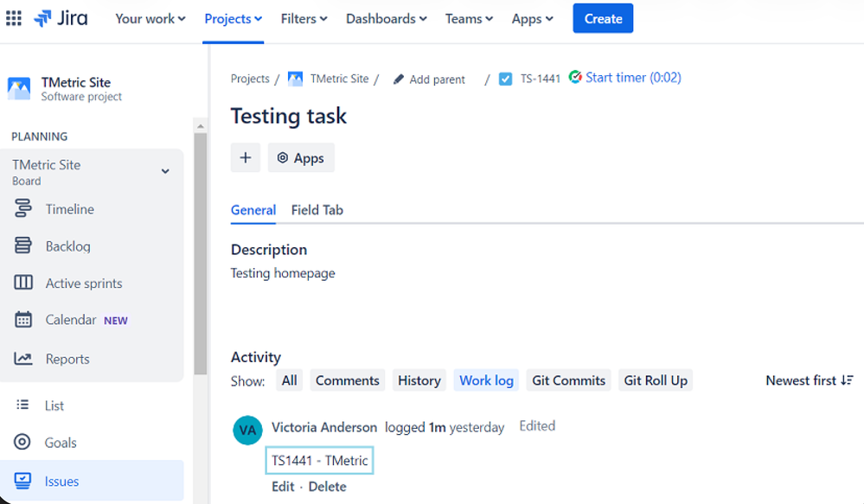Edit the work log entry
Image resolution: width=864 pixels, height=504 pixels.
[283, 487]
